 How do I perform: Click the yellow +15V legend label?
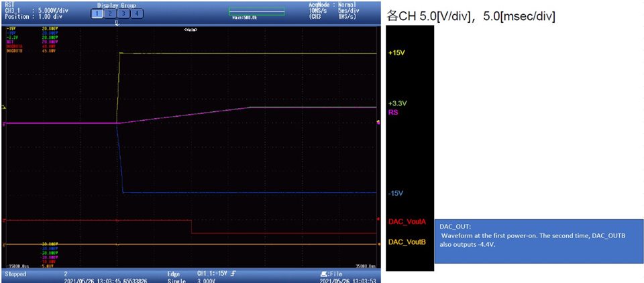click(x=396, y=54)
